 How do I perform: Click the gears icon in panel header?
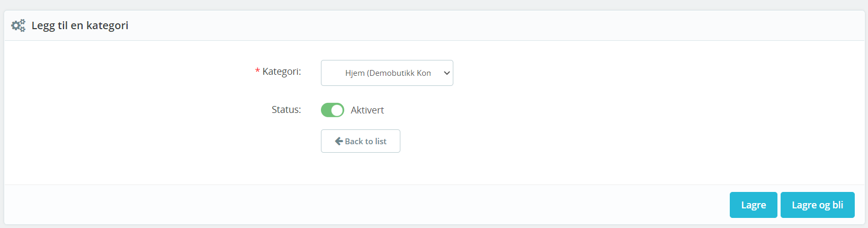[19, 25]
